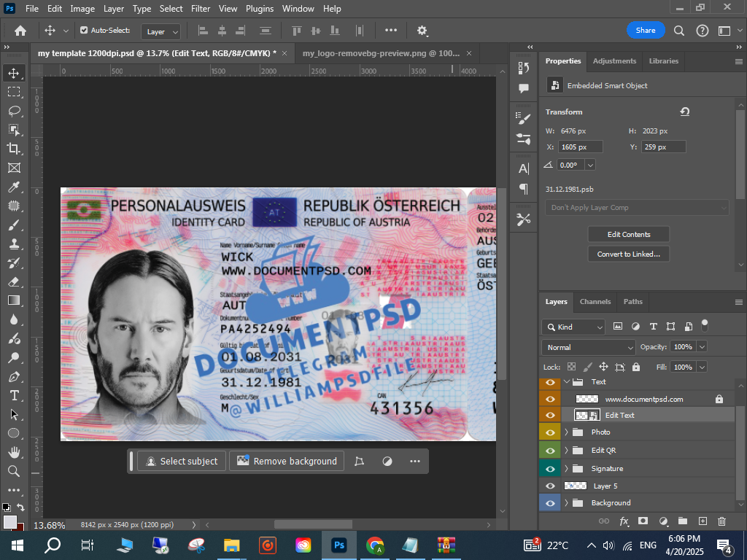Expand the Photo group
747x560 pixels.
pyautogui.click(x=566, y=432)
